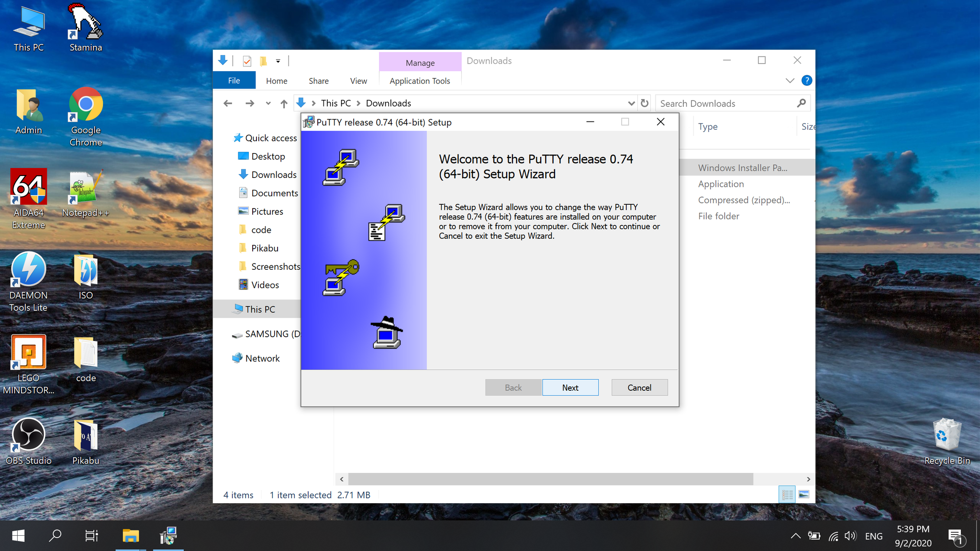Refresh the Downloads folder
The height and width of the screenshot is (551, 980).
645,103
